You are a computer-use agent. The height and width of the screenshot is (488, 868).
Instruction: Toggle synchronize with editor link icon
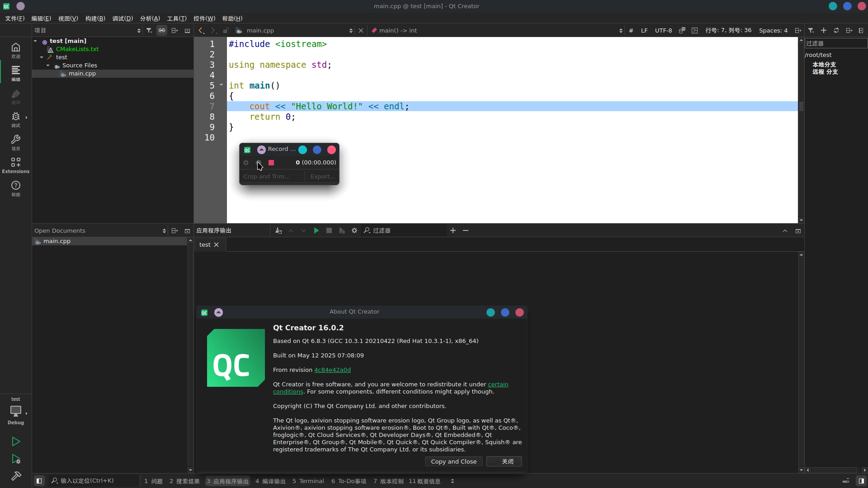coord(162,30)
